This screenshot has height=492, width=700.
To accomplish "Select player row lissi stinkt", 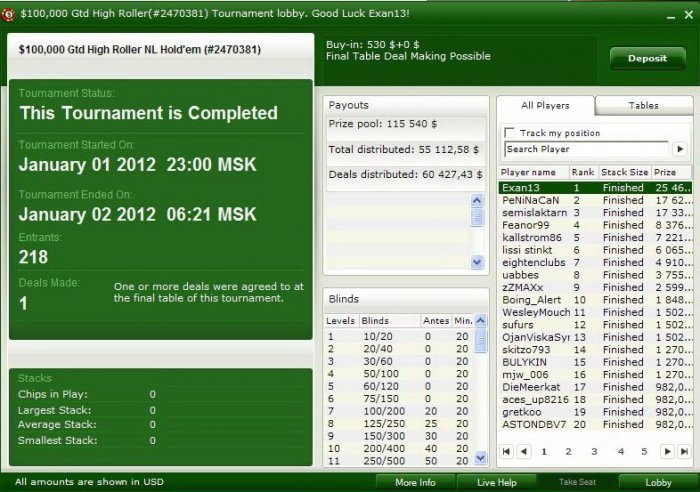I will click(x=595, y=250).
